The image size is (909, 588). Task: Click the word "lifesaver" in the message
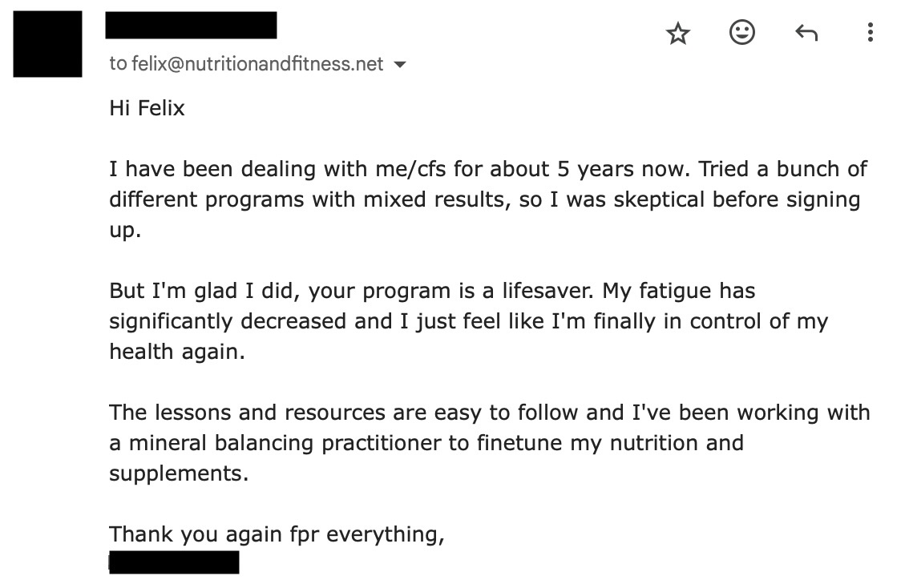coord(547,291)
